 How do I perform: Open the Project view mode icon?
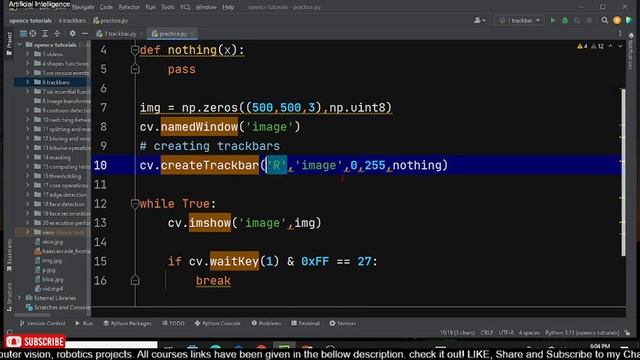[23, 33]
